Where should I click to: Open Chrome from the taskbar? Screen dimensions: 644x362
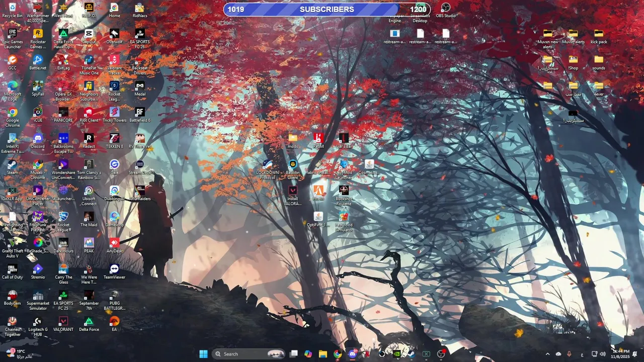click(338, 354)
